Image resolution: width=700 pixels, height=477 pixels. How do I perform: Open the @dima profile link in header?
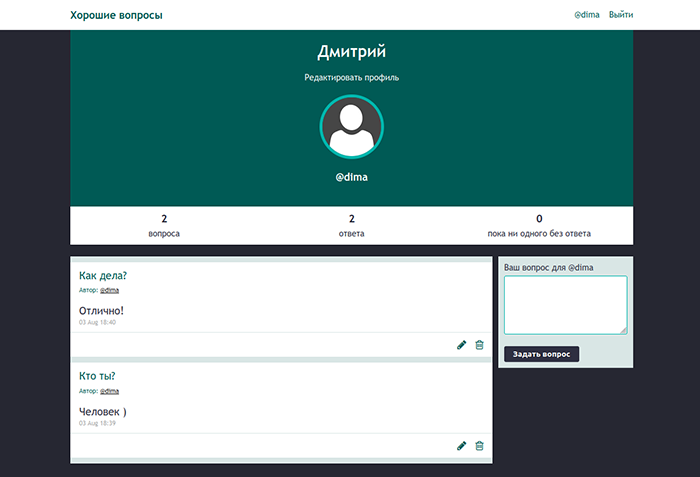coord(587,15)
